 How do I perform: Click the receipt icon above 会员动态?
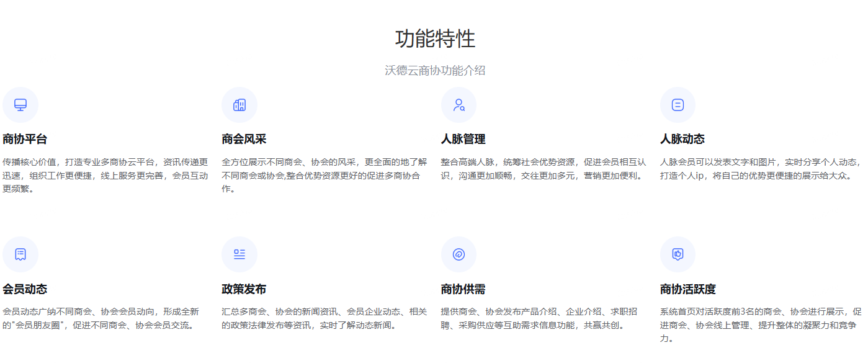20,254
